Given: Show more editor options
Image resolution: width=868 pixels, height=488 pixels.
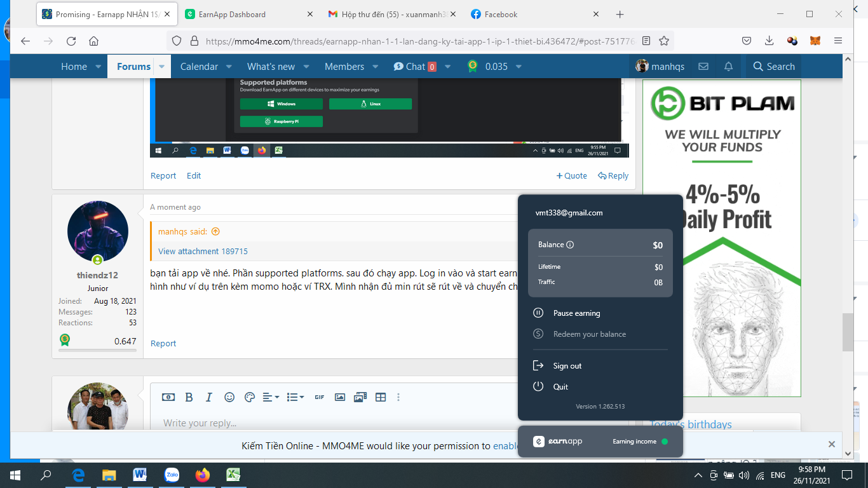Looking at the screenshot, I should tap(398, 397).
